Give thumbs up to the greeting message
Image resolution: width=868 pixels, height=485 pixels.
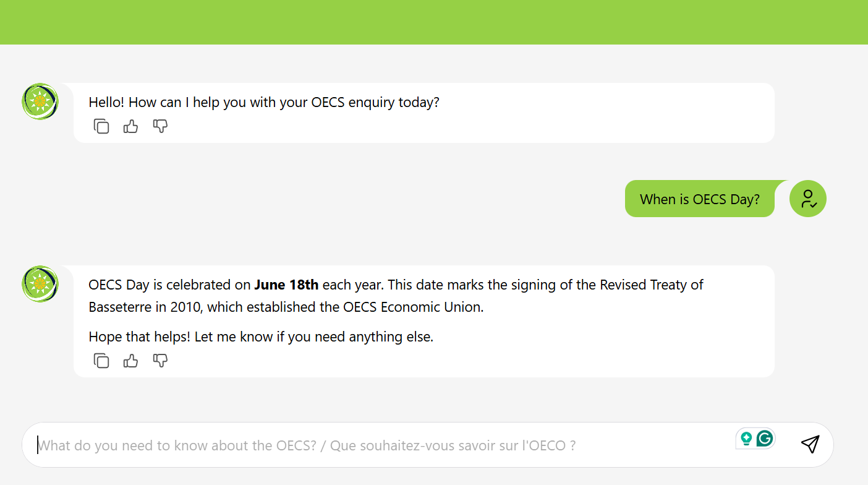130,127
